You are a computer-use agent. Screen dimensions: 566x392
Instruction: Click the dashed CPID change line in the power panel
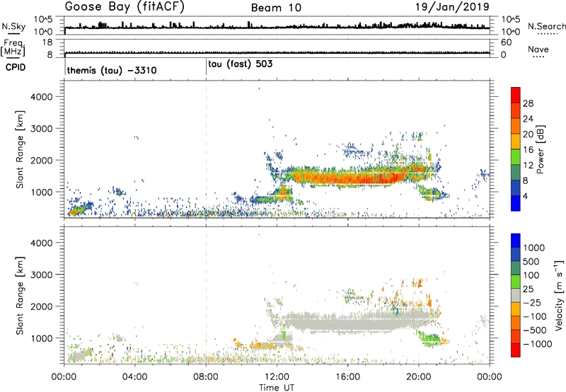[206, 149]
